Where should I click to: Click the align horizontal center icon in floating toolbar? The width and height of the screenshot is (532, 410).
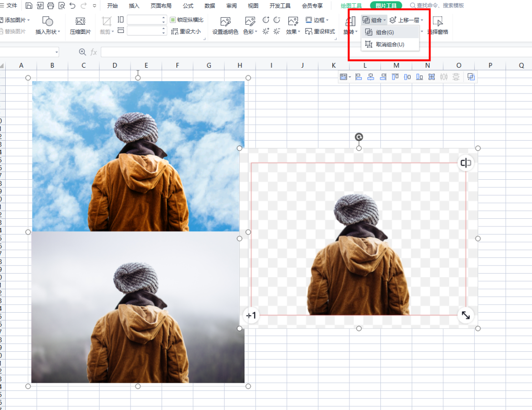point(371,77)
